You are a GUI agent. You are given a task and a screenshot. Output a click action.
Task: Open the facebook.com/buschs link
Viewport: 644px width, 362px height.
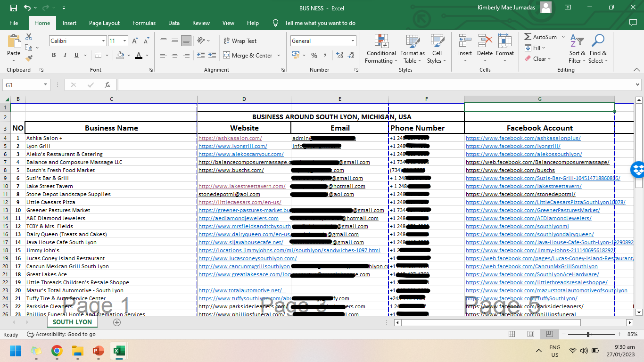click(x=510, y=170)
